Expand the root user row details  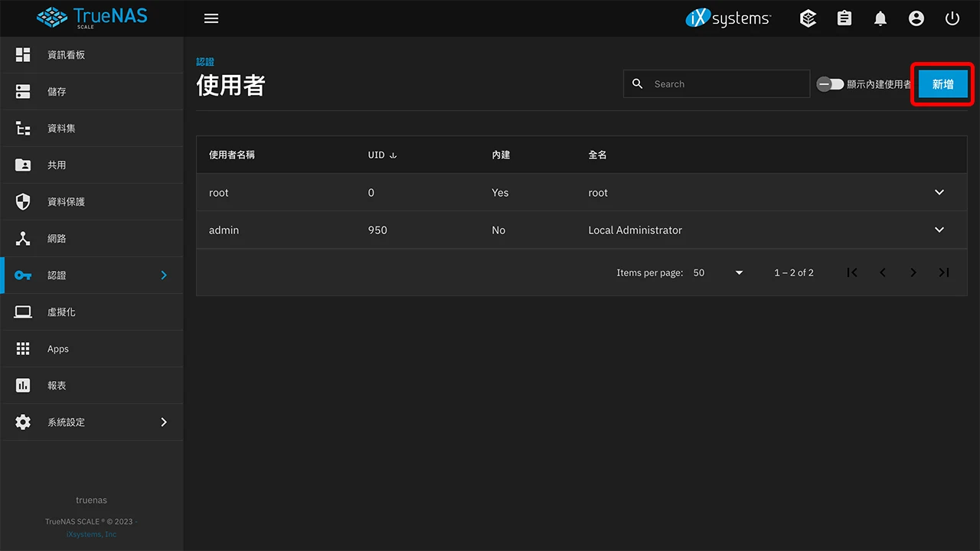939,192
